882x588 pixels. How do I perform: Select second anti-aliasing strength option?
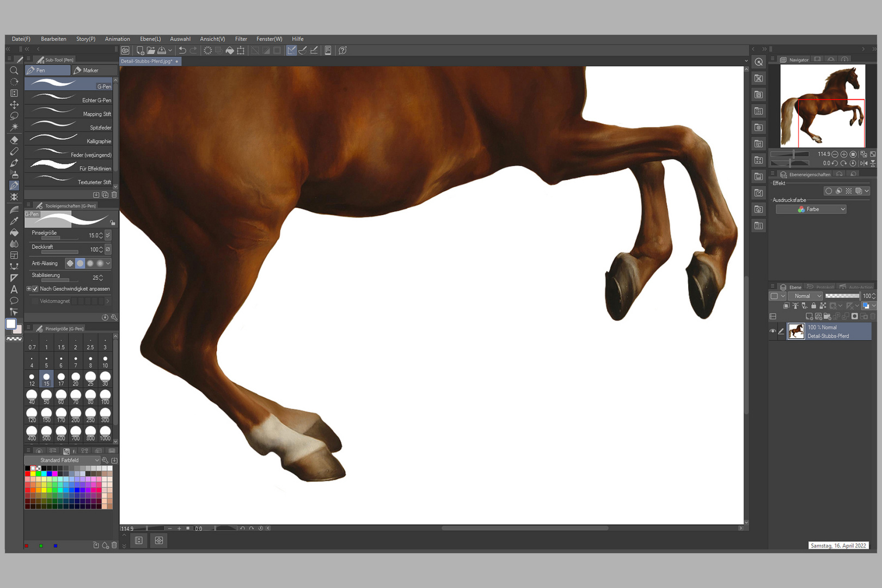click(80, 264)
